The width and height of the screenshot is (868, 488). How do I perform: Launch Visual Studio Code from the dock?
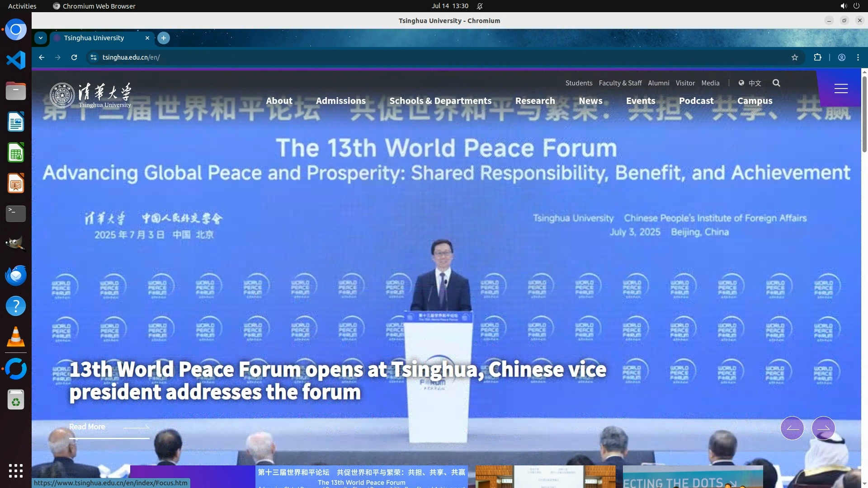16,60
